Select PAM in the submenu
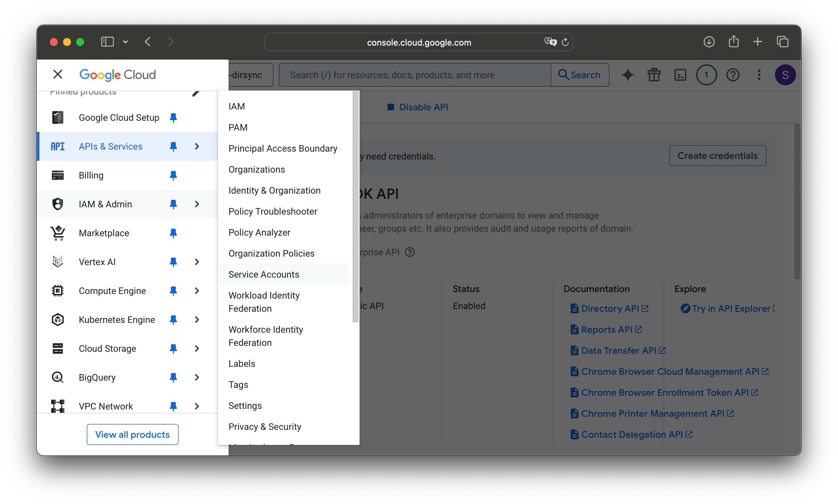The height and width of the screenshot is (504, 838). 284,127
